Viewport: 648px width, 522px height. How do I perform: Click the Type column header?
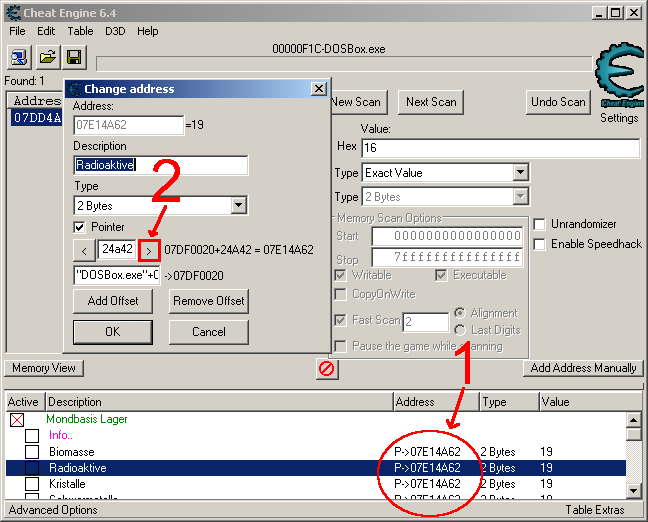pos(510,402)
